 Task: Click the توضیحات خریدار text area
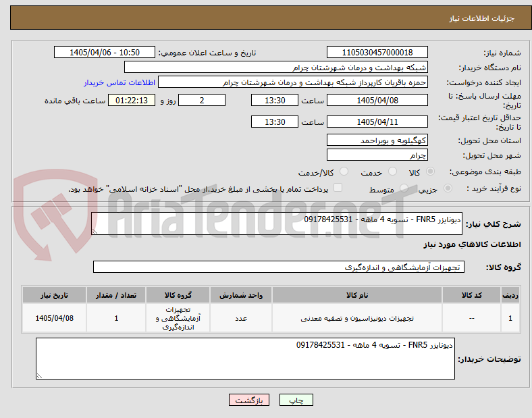(245, 359)
